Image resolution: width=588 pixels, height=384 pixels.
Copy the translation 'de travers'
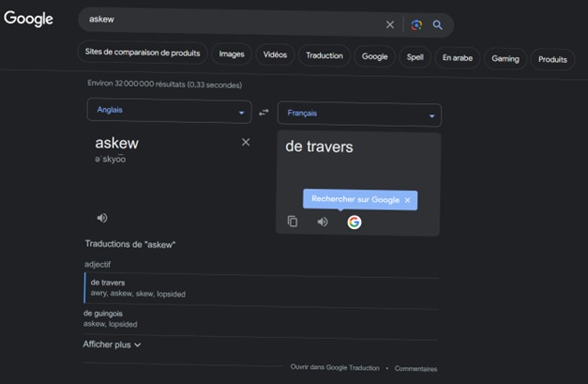pyautogui.click(x=293, y=222)
